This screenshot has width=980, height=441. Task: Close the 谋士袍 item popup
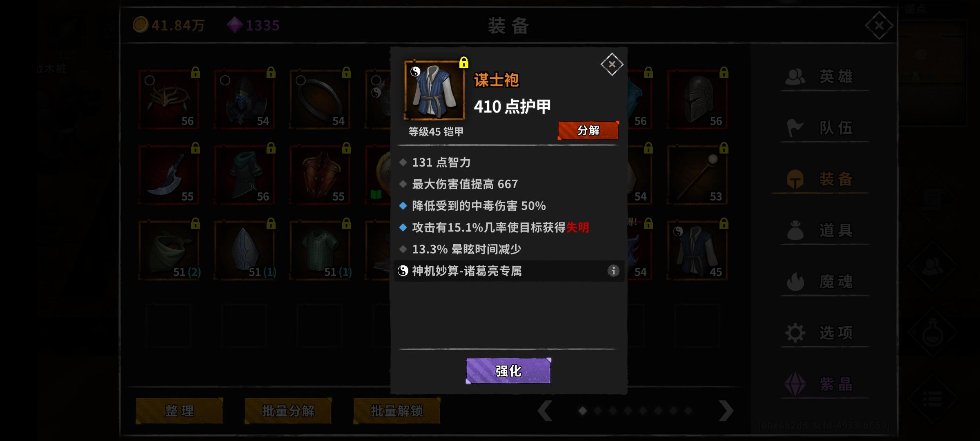pos(612,64)
